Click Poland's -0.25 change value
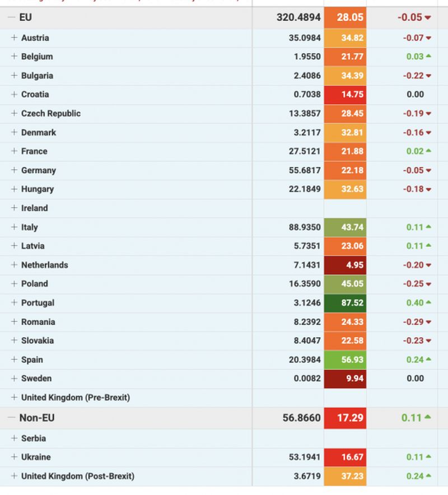448x495 pixels. pos(411,284)
